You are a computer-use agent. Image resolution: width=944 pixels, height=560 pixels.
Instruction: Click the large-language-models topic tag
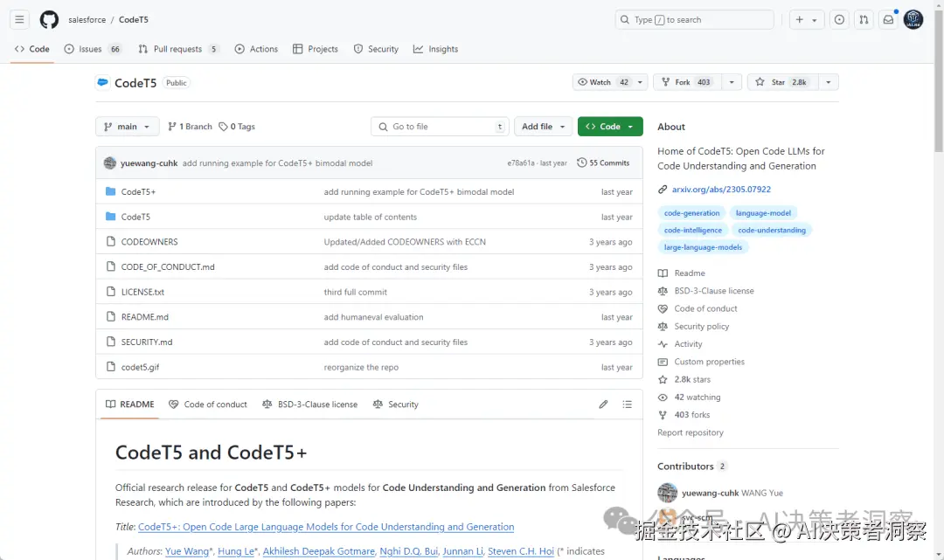click(x=703, y=247)
